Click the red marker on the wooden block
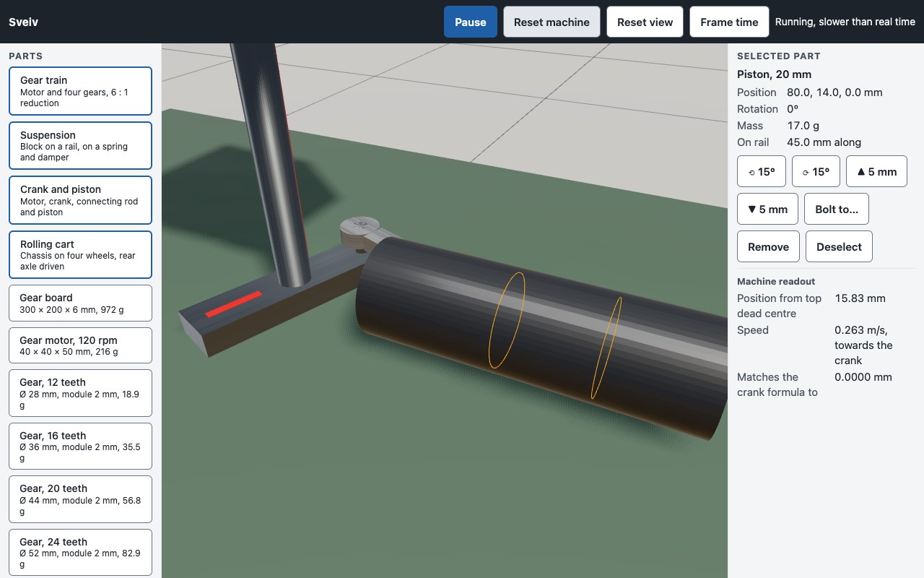Image resolution: width=924 pixels, height=578 pixels. click(233, 303)
